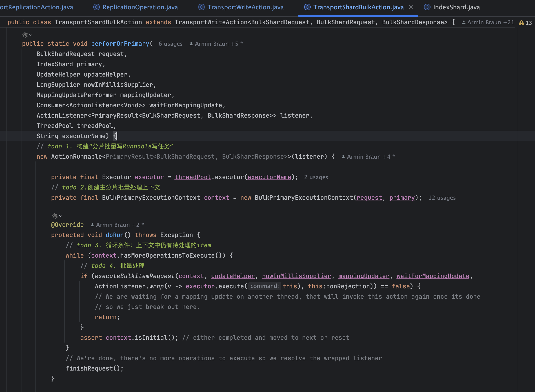Open the partially visible ReplicationAction.java tab
The height and width of the screenshot is (392, 535).
(x=37, y=7)
